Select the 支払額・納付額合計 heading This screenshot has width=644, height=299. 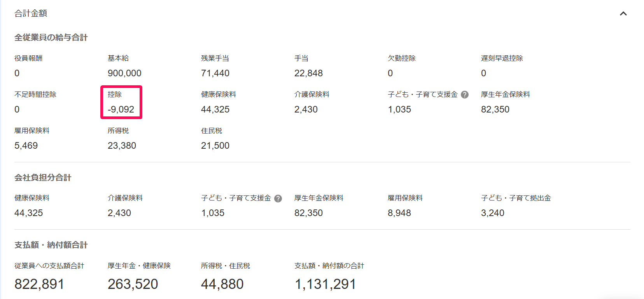tap(51, 245)
